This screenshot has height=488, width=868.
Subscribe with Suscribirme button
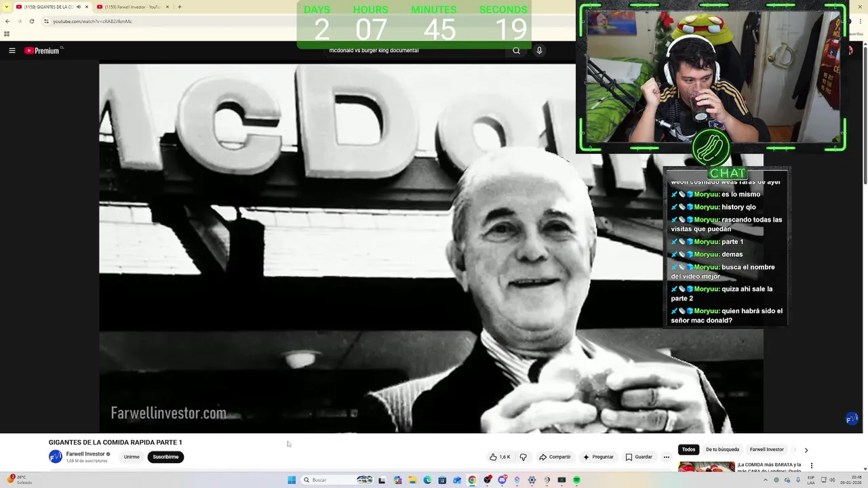tap(165, 457)
